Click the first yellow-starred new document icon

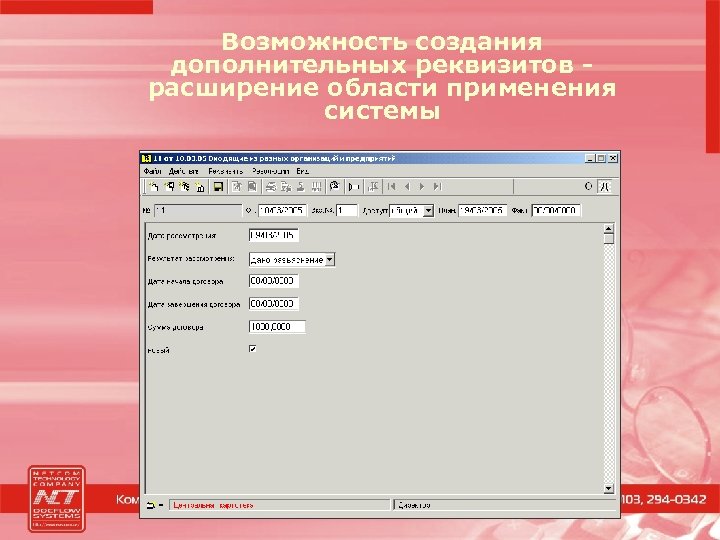tap(153, 186)
